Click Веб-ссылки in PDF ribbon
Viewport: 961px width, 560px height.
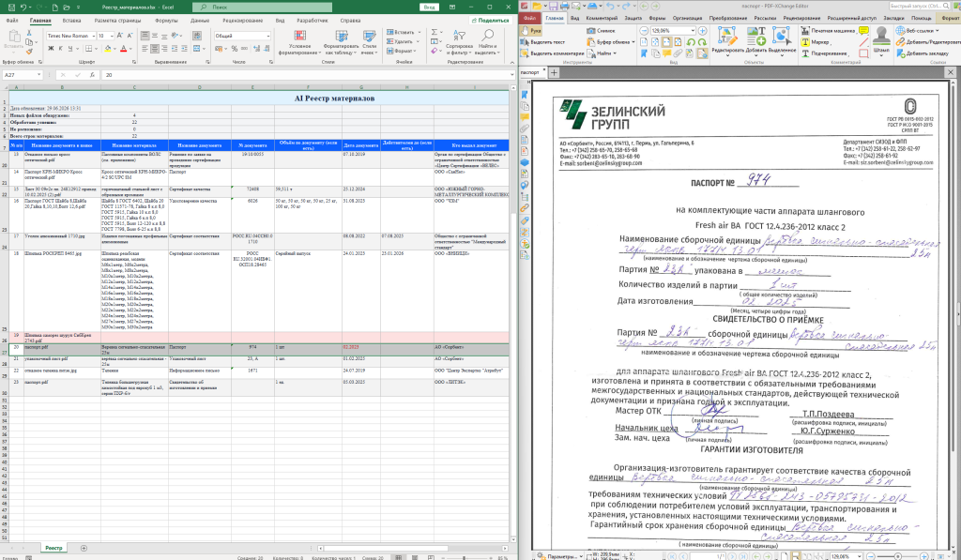(918, 30)
